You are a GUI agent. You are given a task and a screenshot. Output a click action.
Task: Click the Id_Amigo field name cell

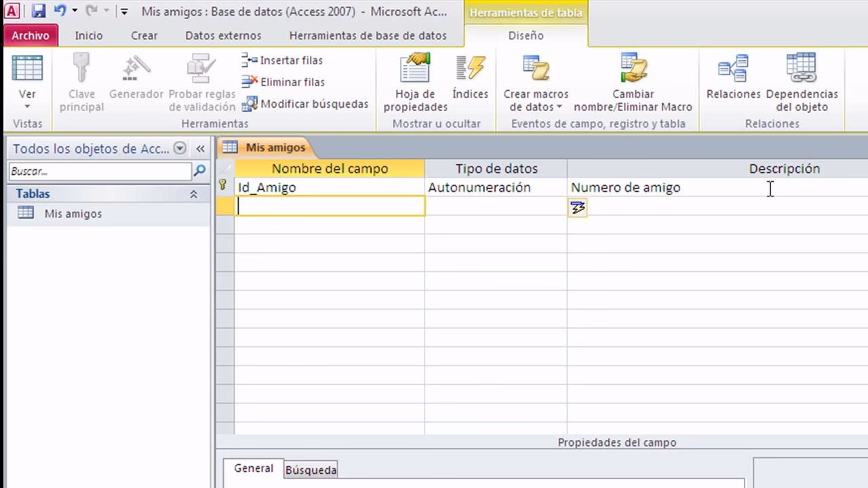pos(330,188)
